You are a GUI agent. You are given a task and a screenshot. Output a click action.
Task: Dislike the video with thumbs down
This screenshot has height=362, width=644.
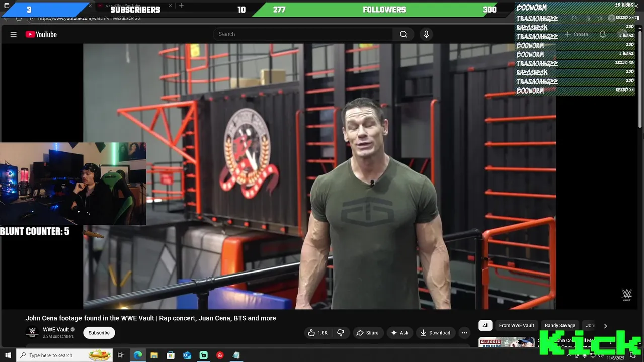(x=341, y=333)
